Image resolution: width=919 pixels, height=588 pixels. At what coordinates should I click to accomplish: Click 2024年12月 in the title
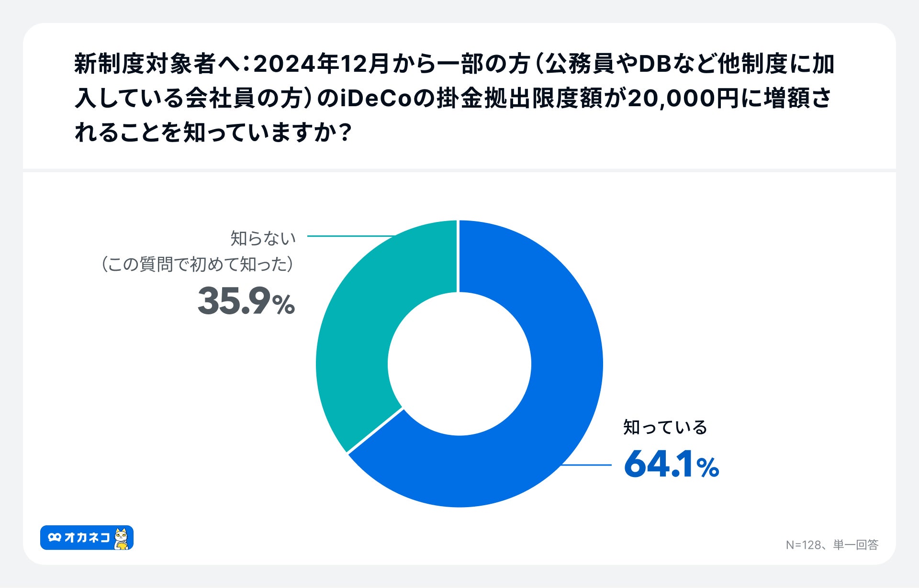[x=321, y=64]
